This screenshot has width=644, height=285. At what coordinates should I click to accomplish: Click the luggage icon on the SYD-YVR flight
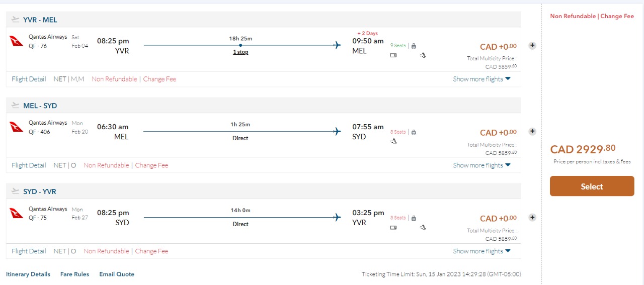coord(414,218)
